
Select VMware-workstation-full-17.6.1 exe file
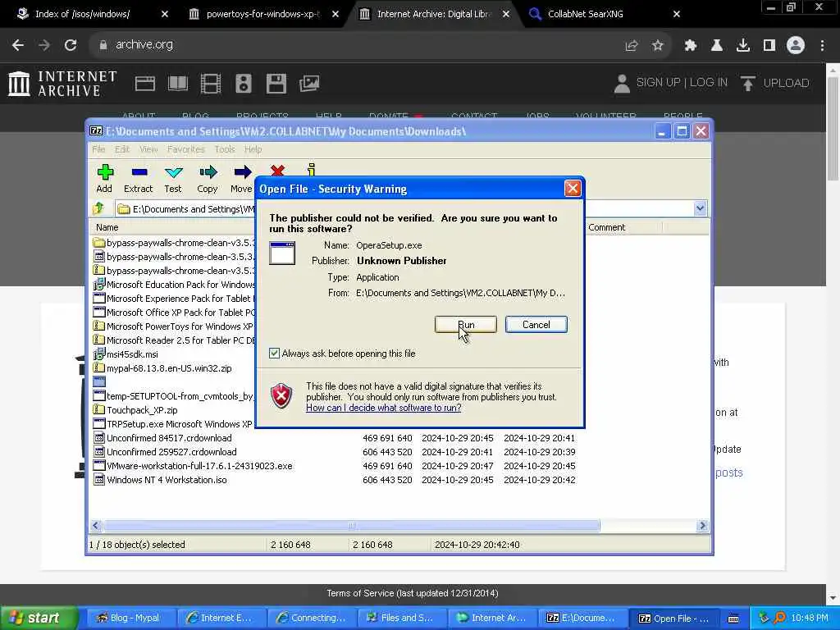tap(199, 466)
